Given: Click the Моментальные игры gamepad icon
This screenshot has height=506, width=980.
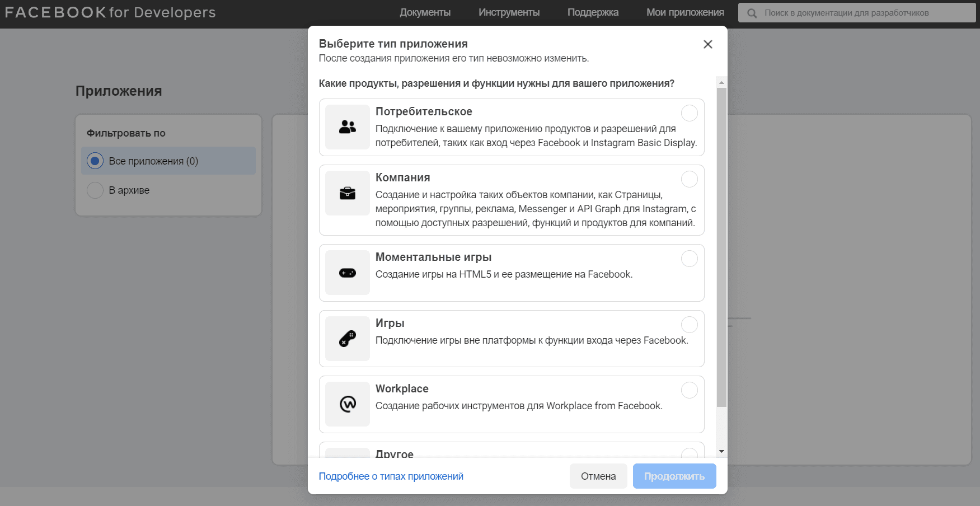Looking at the screenshot, I should (x=348, y=273).
